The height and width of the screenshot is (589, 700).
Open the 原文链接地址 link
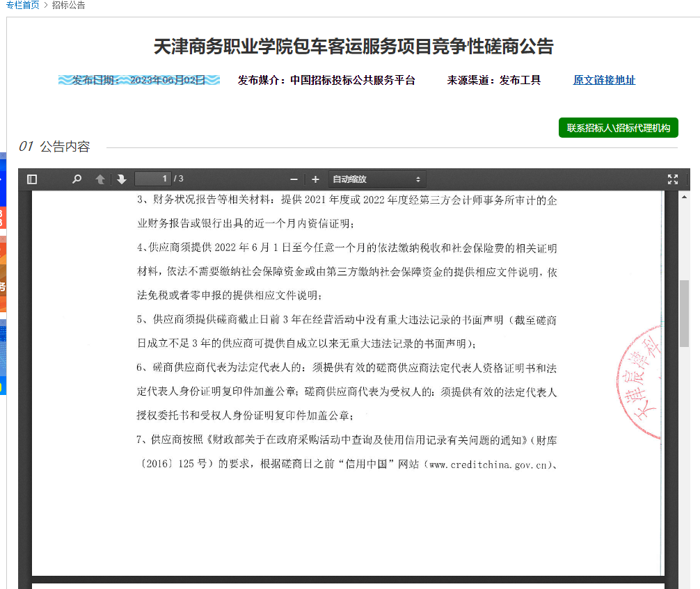point(604,80)
